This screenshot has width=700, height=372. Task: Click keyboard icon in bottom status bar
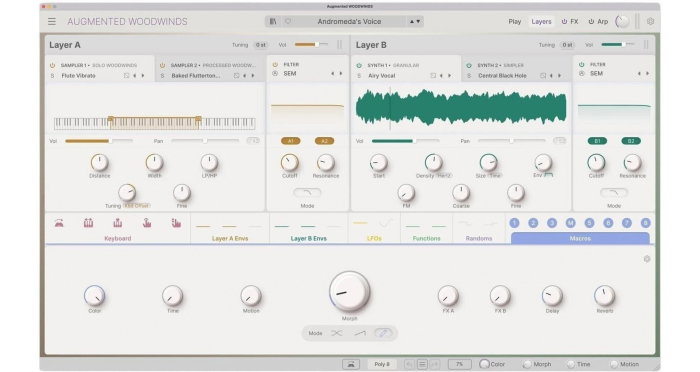[x=351, y=364]
